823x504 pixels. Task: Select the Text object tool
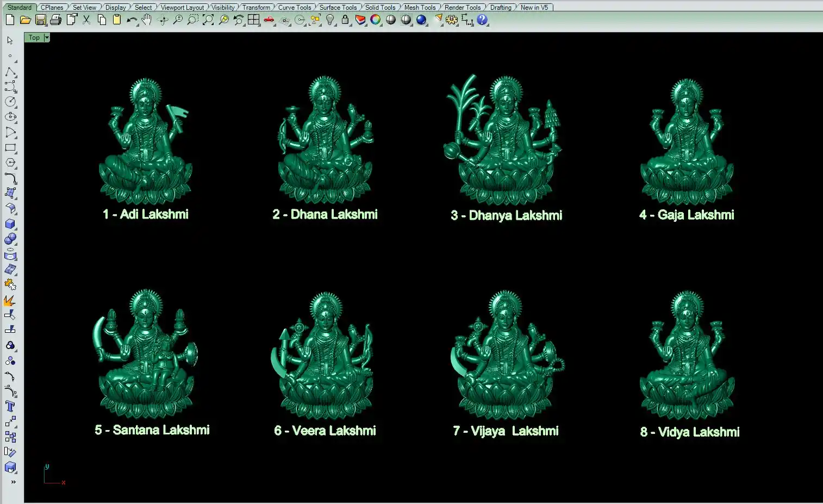click(x=10, y=407)
